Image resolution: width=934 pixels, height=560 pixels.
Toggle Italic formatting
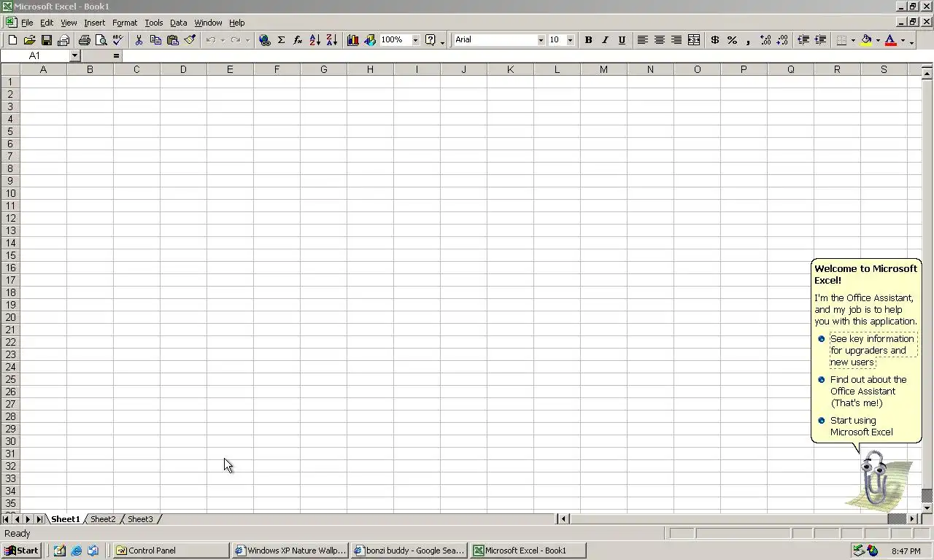tap(605, 40)
